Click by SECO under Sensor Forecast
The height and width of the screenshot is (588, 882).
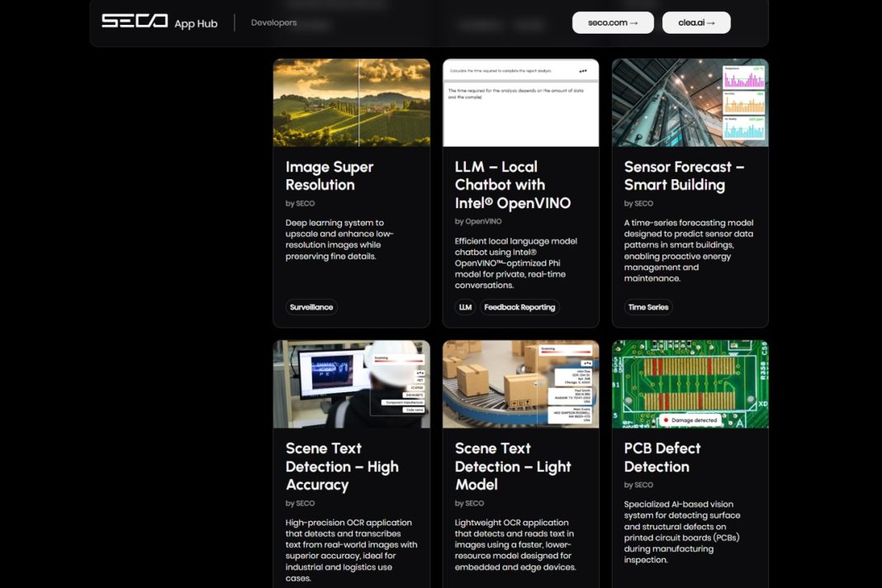pyautogui.click(x=637, y=203)
